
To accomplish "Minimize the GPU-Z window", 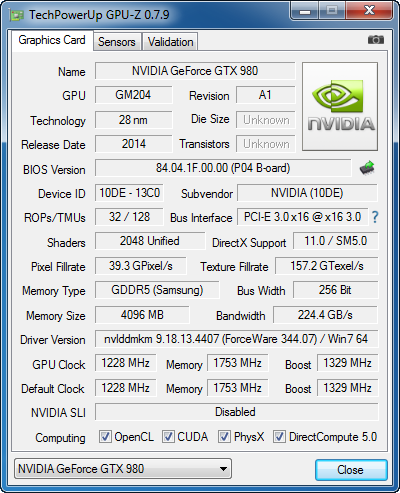I will pos(304,10).
